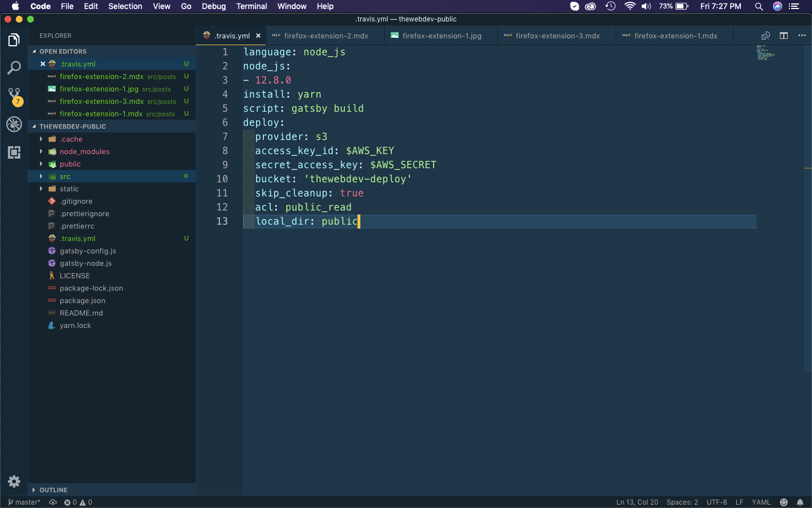Image resolution: width=812 pixels, height=508 pixels.
Task: Collapse the THEWEBDEV-PUBLIC folder section
Action: click(112, 126)
